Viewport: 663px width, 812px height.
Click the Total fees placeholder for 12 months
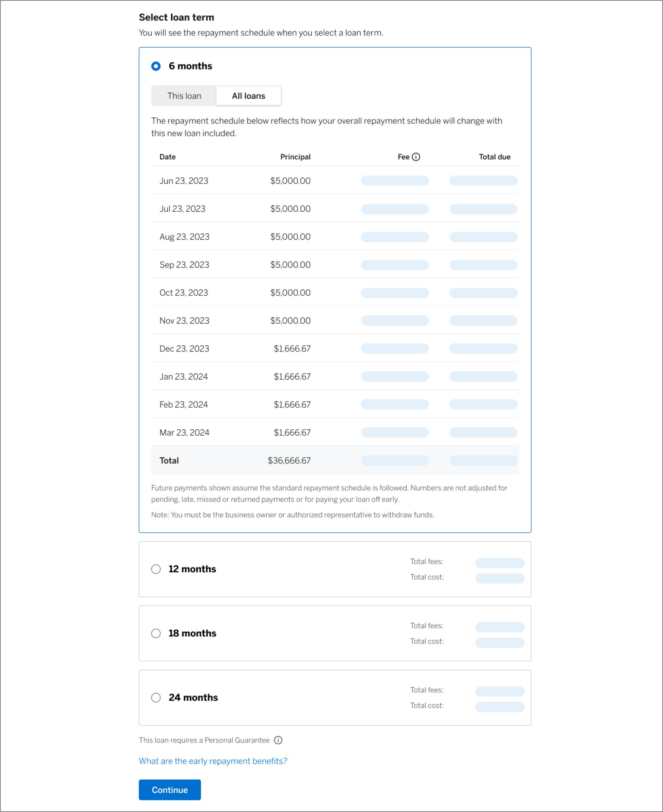(x=500, y=562)
